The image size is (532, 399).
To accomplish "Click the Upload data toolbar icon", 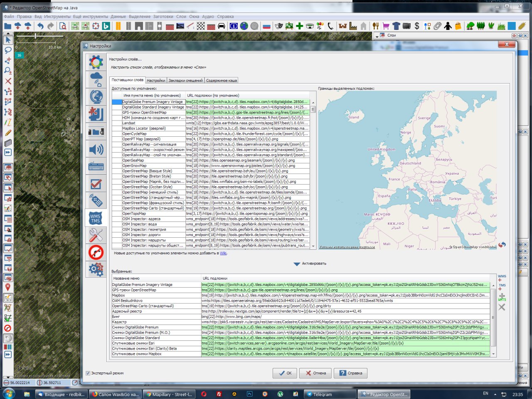I will coord(28,26).
